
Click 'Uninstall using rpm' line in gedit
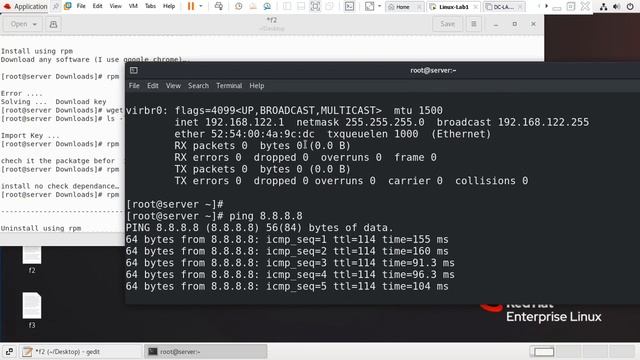[x=41, y=228]
